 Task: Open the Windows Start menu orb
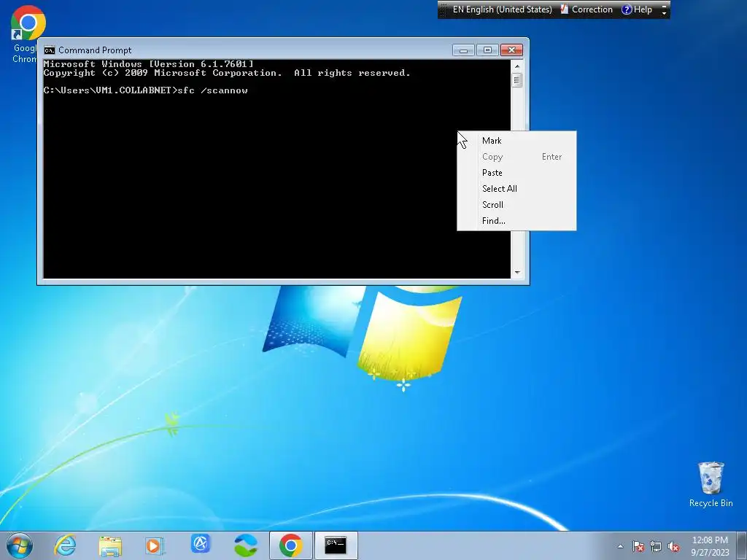point(20,545)
